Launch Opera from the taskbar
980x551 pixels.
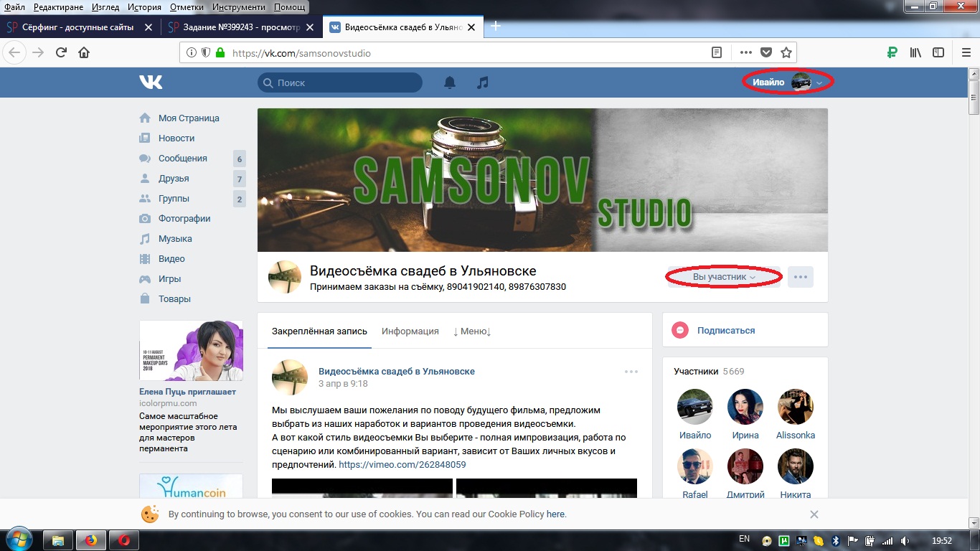click(125, 540)
